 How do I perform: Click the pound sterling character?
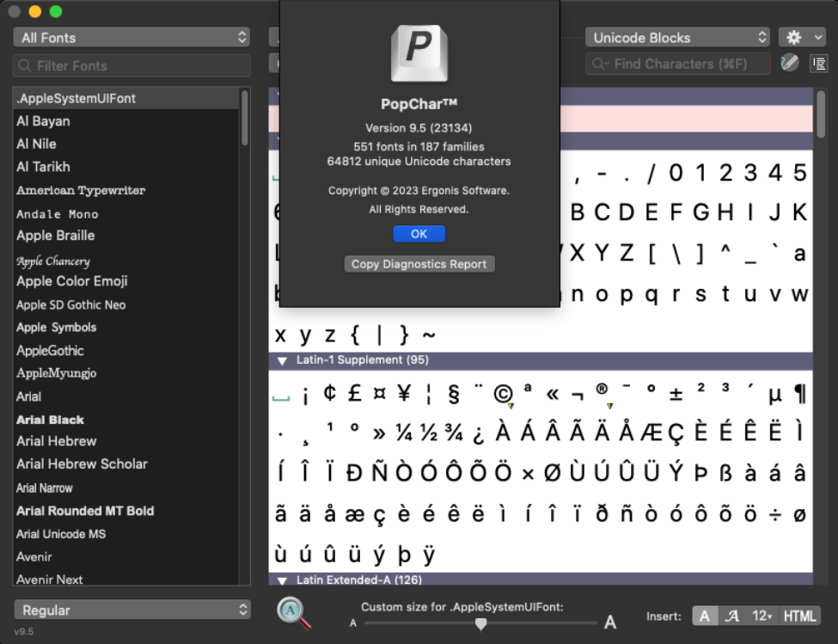pos(354,394)
